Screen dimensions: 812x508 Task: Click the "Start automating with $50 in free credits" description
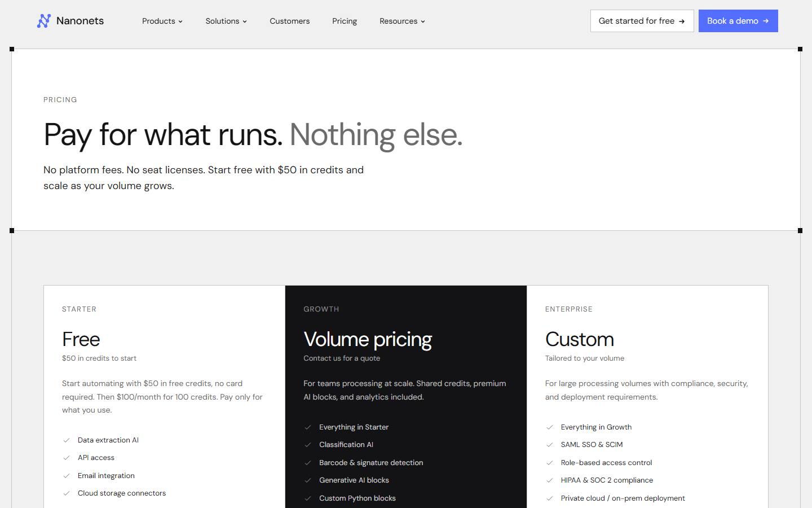(162, 397)
